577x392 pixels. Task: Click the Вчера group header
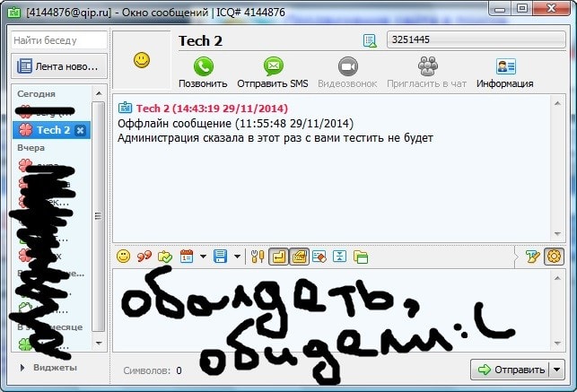point(31,148)
